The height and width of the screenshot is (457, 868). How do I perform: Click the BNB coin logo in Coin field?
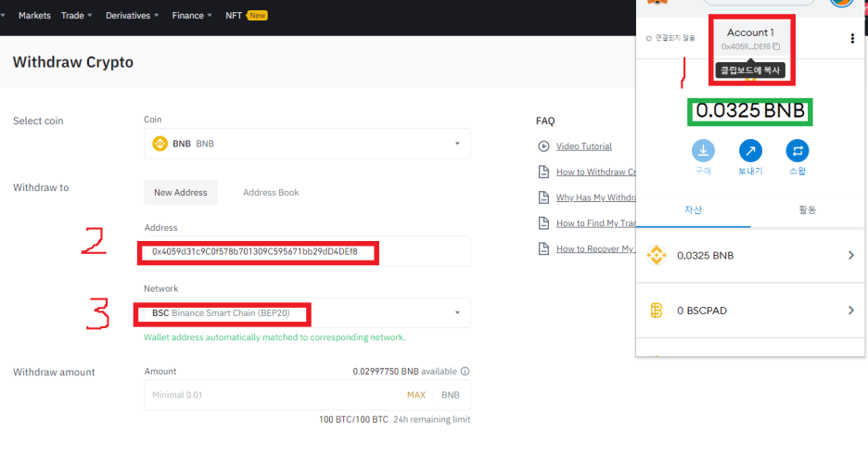[160, 144]
